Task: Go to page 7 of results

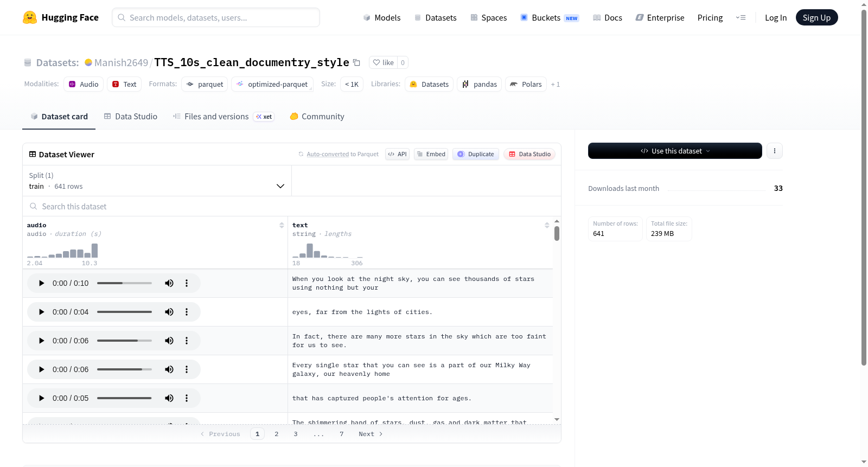Action: [x=342, y=434]
